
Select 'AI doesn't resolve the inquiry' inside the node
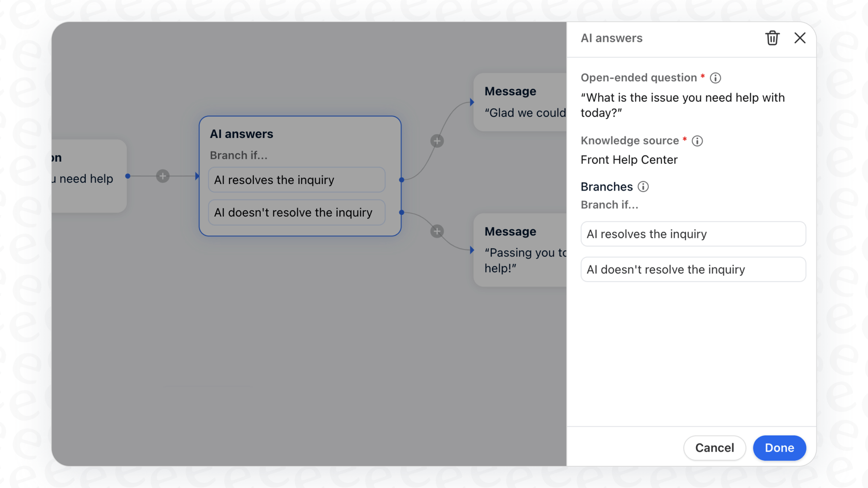pyautogui.click(x=296, y=212)
